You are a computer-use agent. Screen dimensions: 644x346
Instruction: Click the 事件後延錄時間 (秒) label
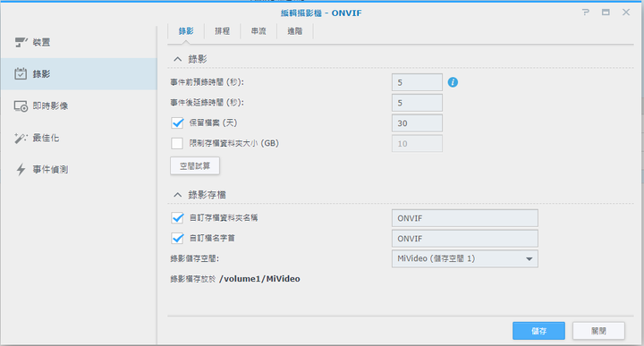pyautogui.click(x=207, y=103)
